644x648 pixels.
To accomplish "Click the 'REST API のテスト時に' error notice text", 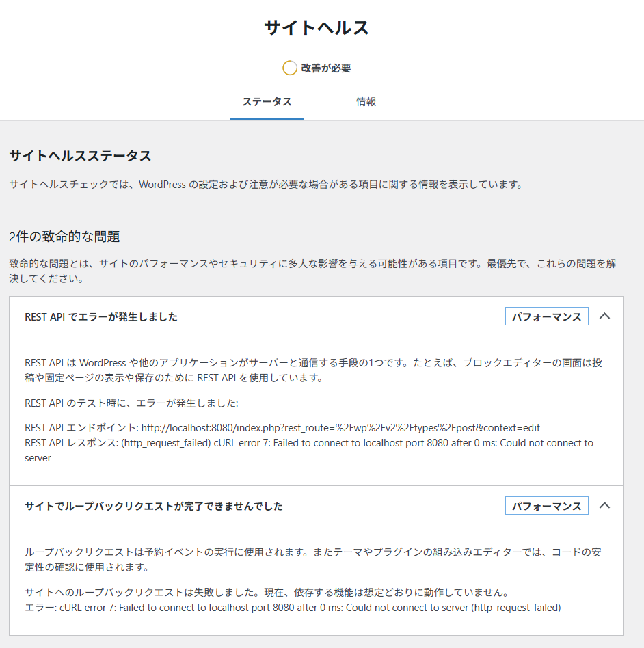I will tap(131, 403).
